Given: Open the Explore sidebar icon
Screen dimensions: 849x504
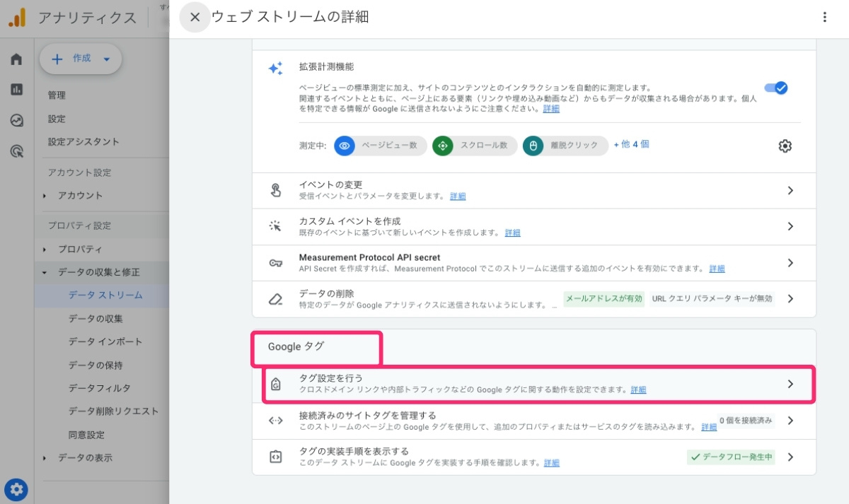Looking at the screenshot, I should (16, 119).
